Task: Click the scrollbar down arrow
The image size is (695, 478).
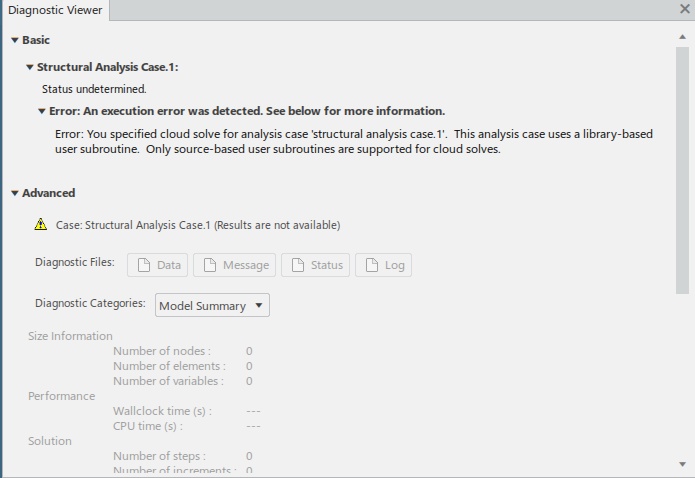Action: [683, 464]
